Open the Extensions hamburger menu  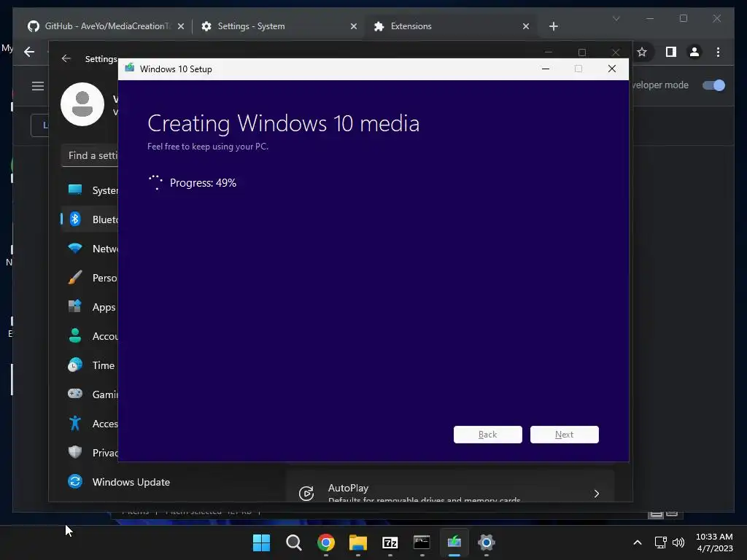(38, 86)
